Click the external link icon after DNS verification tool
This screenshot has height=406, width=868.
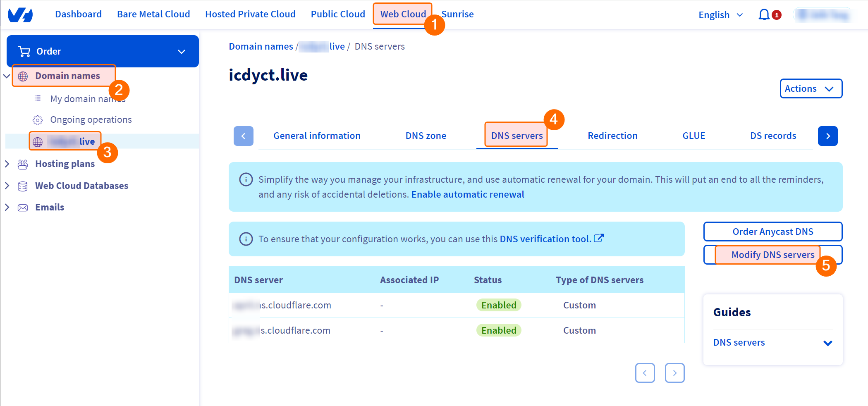599,239
